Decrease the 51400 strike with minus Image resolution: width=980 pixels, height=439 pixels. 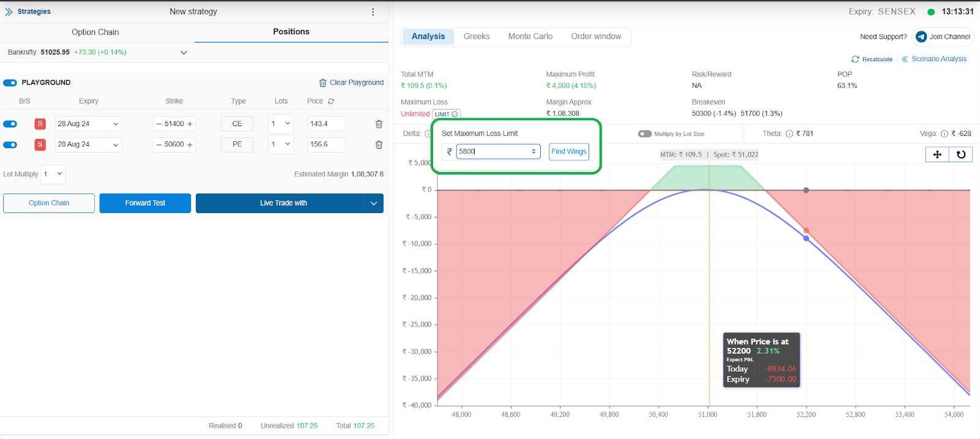[x=159, y=124]
